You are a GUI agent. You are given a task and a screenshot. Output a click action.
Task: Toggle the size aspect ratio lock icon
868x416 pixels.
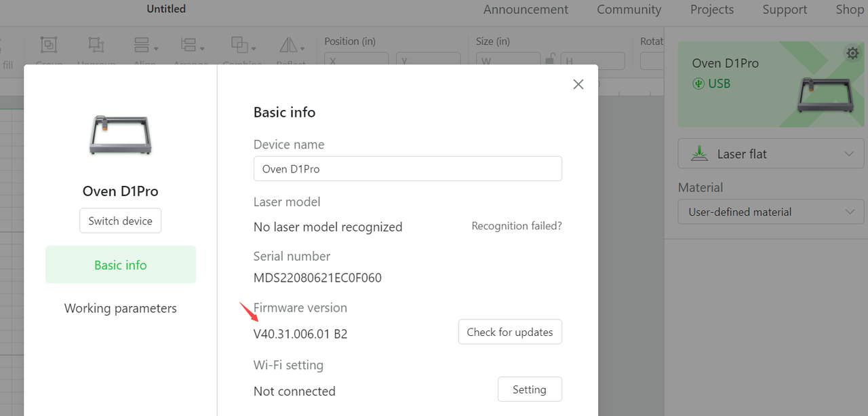pyautogui.click(x=551, y=60)
